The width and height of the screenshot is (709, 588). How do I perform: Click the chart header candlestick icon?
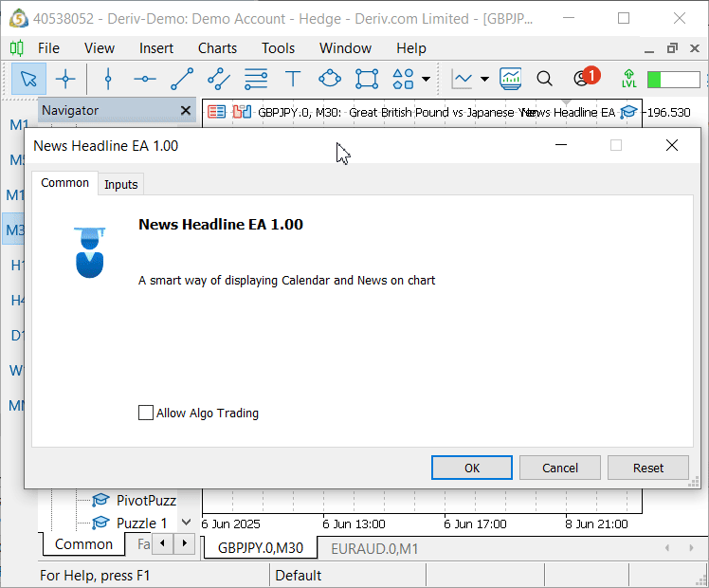click(x=242, y=111)
